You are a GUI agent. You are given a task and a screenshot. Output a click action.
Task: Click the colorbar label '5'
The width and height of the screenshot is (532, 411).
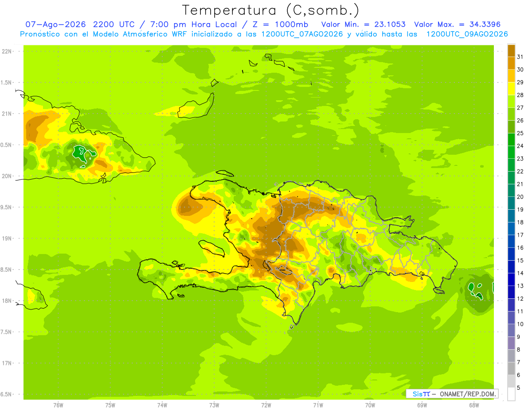519,388
